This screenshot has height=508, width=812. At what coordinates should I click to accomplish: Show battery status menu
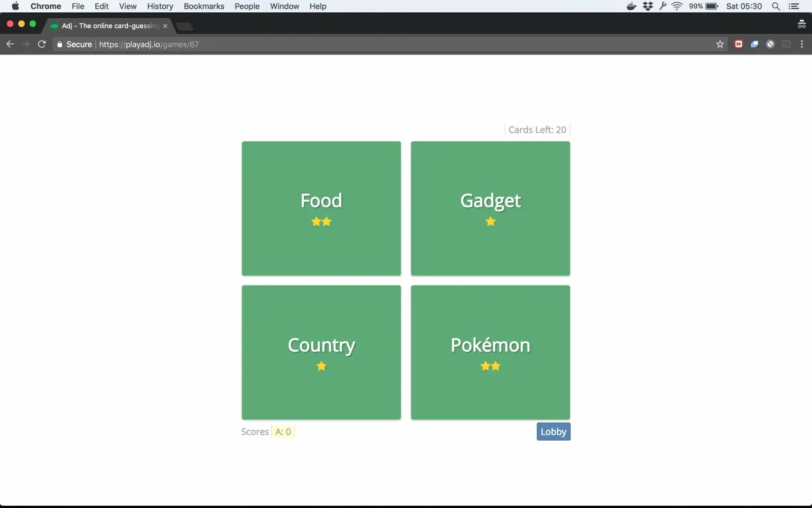(703, 6)
